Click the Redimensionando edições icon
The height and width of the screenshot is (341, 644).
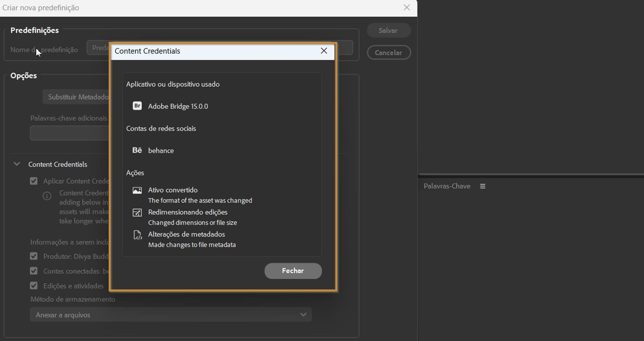pyautogui.click(x=137, y=213)
